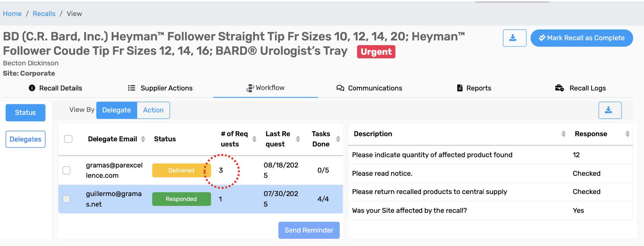Screen dimensions: 644x246
Task: Click the Send Reminder button
Action: tap(309, 230)
